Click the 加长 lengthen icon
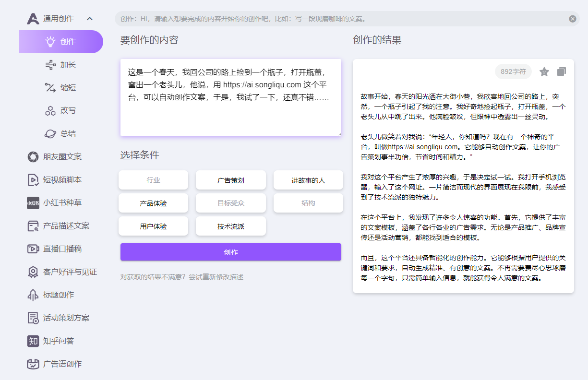The width and height of the screenshot is (588, 380). pos(50,65)
